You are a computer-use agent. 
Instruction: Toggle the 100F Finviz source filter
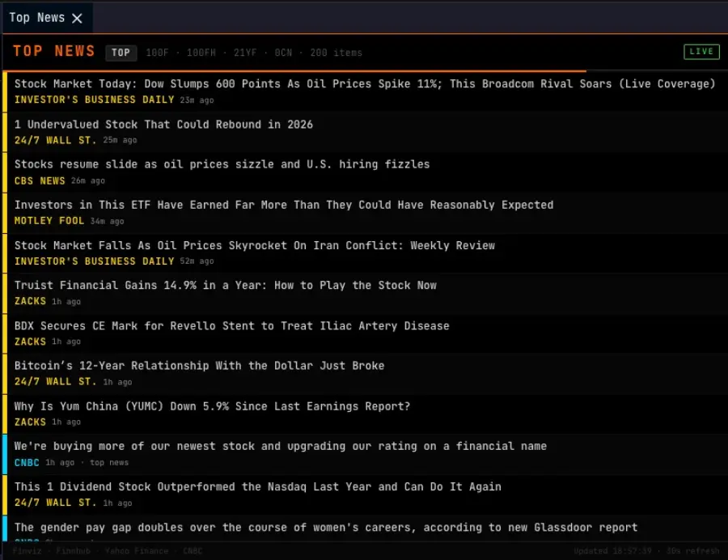click(157, 53)
